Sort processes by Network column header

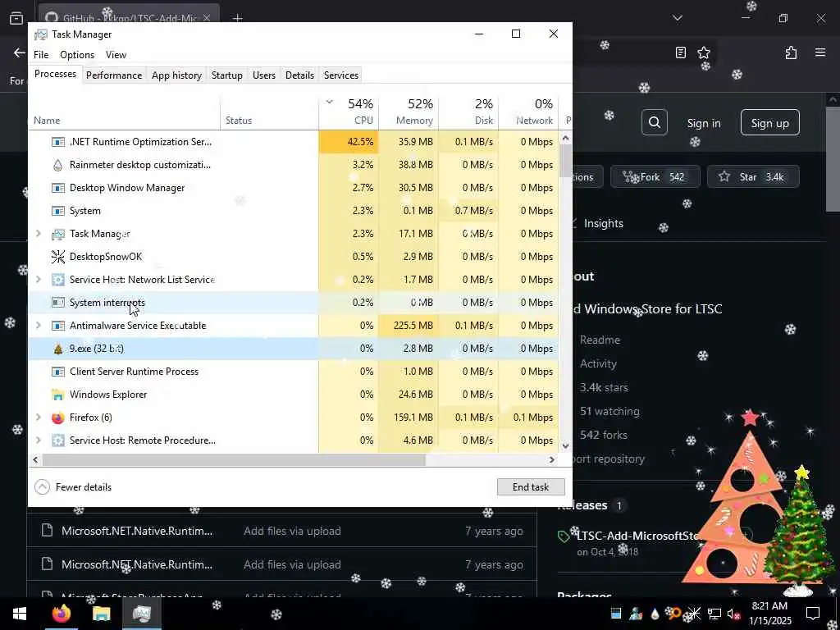click(528, 112)
